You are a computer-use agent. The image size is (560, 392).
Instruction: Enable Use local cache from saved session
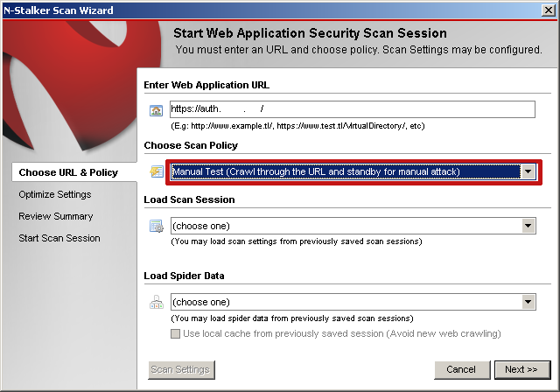(x=175, y=333)
